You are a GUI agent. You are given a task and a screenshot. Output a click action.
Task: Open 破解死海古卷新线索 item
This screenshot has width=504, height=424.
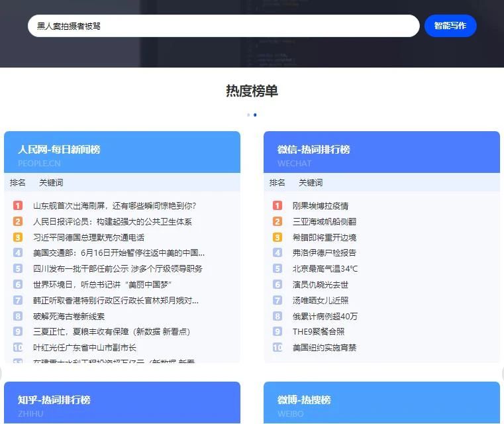coord(69,316)
